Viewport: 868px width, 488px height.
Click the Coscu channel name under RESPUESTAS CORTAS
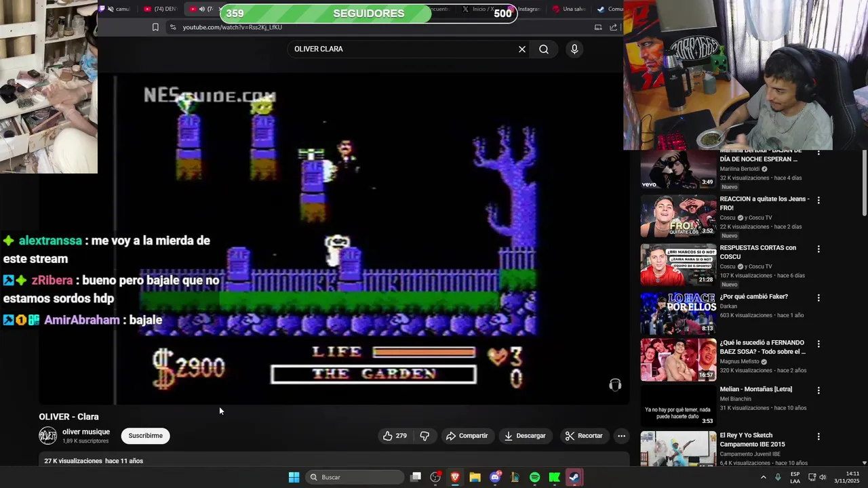(728, 266)
